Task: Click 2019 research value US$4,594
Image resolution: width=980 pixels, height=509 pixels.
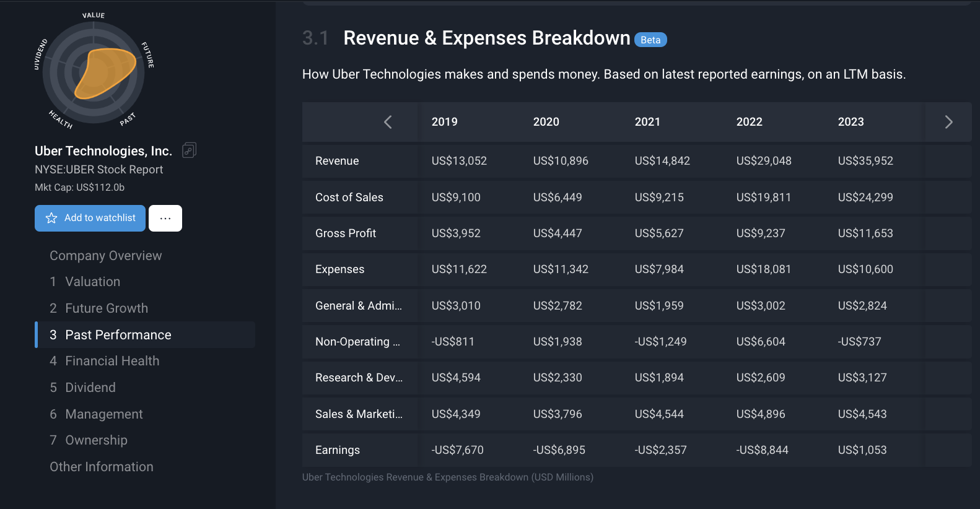Action: click(456, 378)
